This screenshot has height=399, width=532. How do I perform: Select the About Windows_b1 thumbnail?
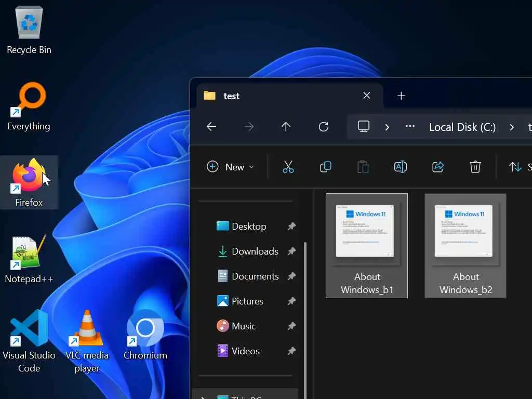tap(365, 231)
